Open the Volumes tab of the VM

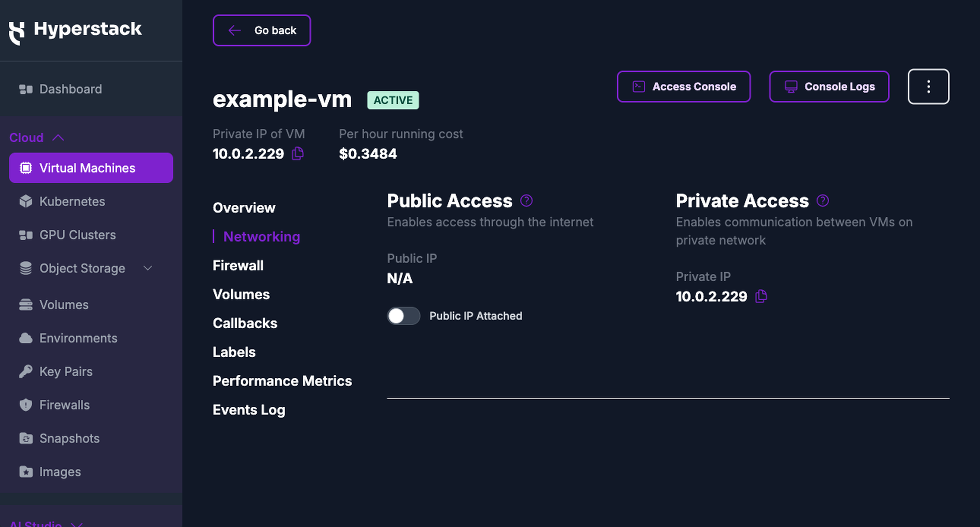(241, 295)
